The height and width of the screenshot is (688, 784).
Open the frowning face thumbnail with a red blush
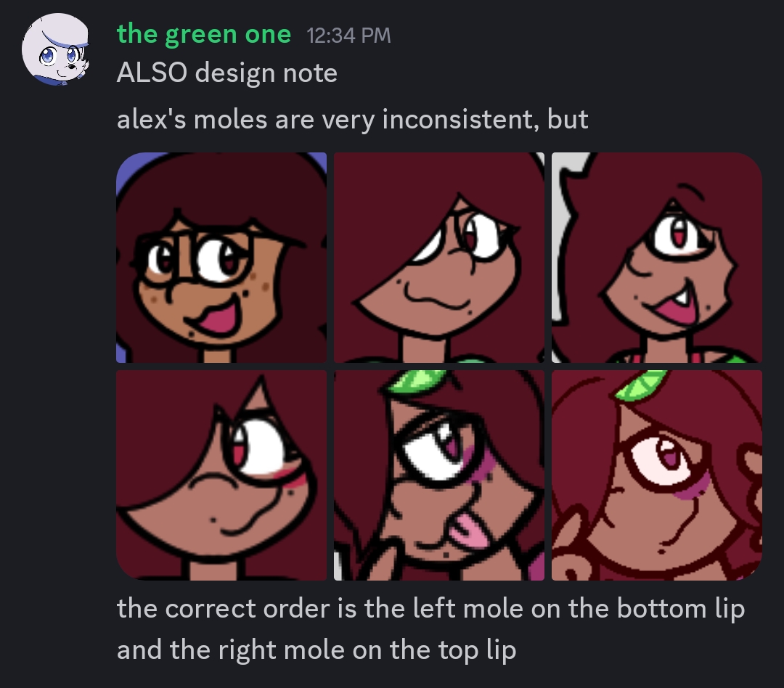tap(221, 475)
